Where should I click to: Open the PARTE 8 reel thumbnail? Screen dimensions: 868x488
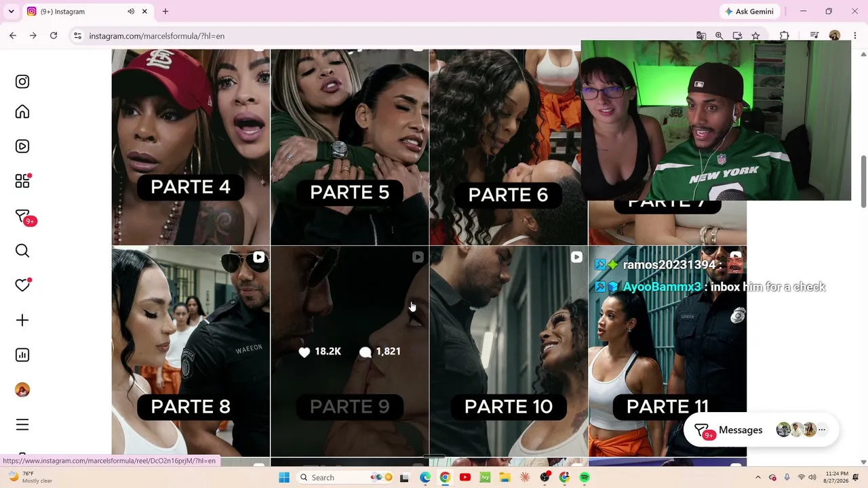tap(191, 351)
